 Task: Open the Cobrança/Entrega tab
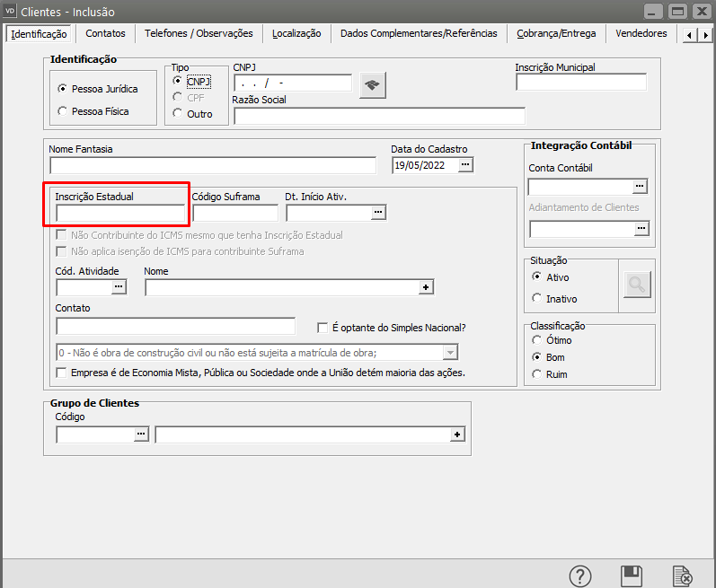(555, 33)
